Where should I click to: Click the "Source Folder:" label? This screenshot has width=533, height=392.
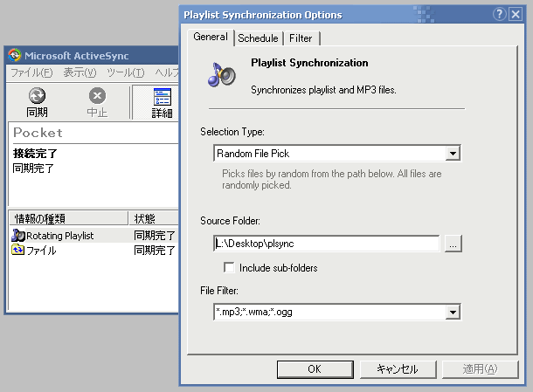click(230, 221)
